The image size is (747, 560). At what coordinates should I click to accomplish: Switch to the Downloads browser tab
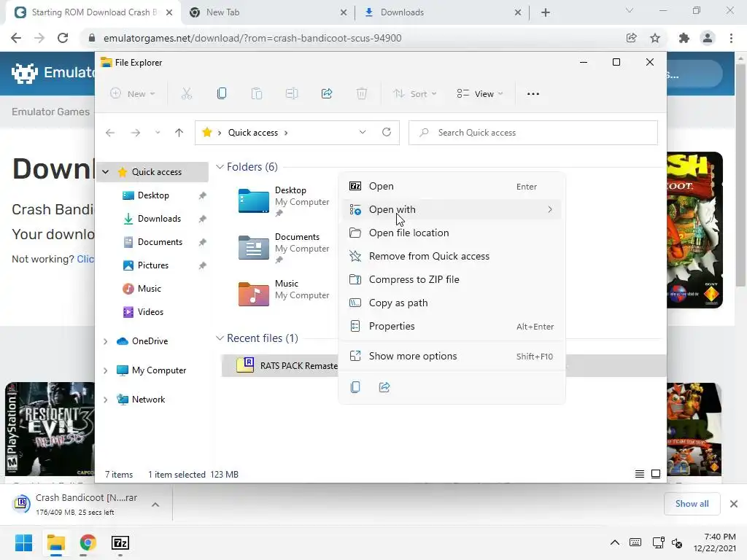click(x=441, y=12)
